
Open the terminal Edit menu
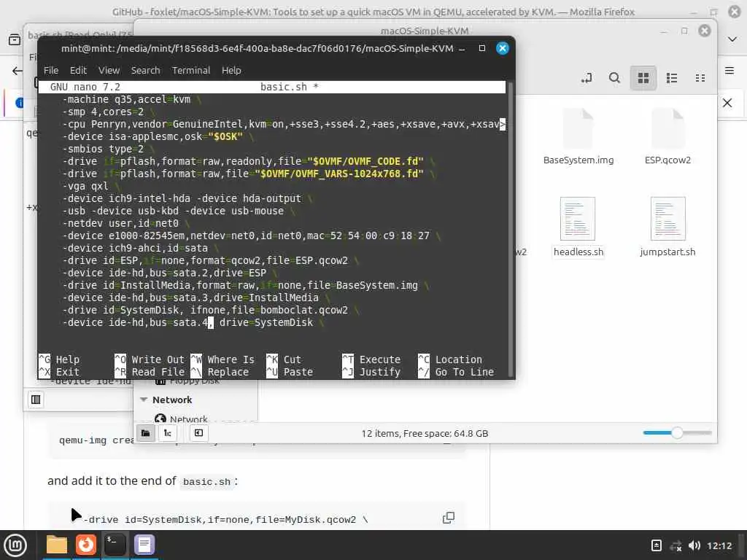pyautogui.click(x=78, y=70)
